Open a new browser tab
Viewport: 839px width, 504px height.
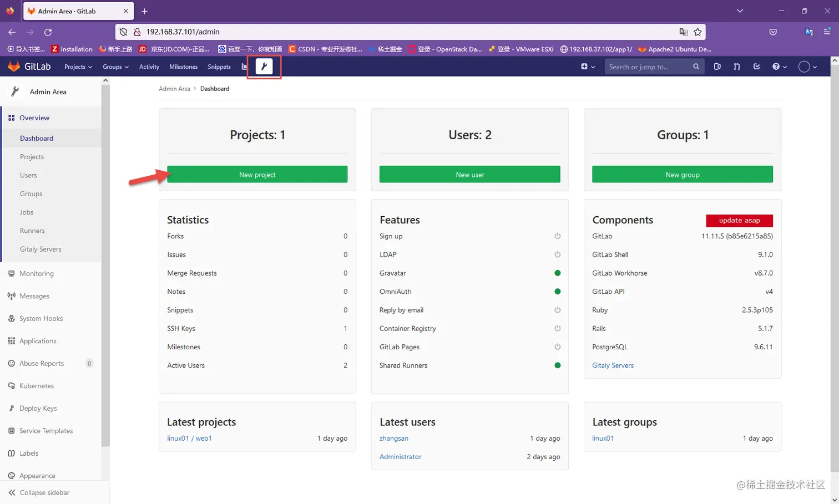[145, 11]
